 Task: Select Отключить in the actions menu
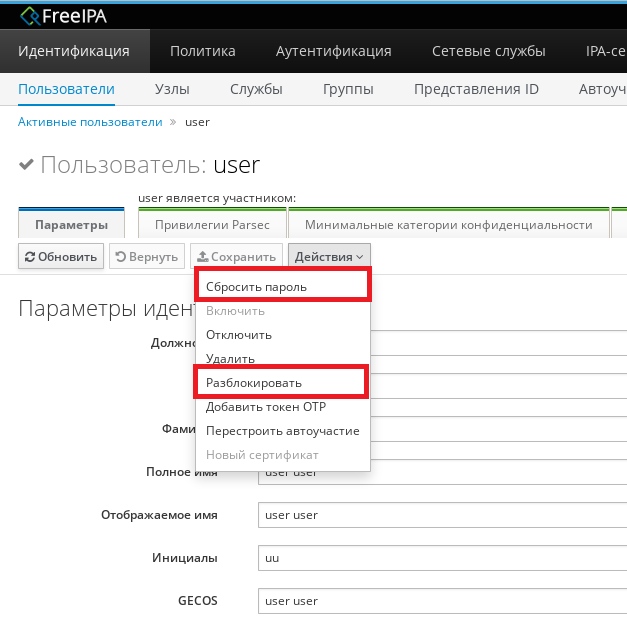238,335
